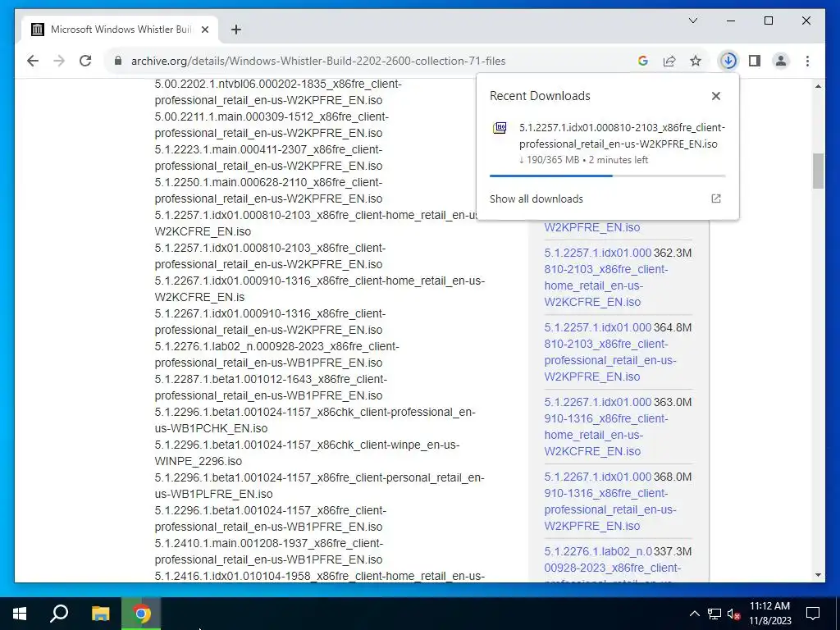Expand the tab search chevron
This screenshot has width=840, height=630.
[x=692, y=21]
